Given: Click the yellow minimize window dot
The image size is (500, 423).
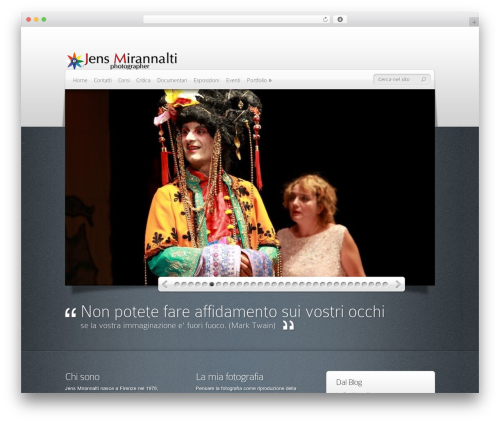Looking at the screenshot, I should [x=36, y=19].
